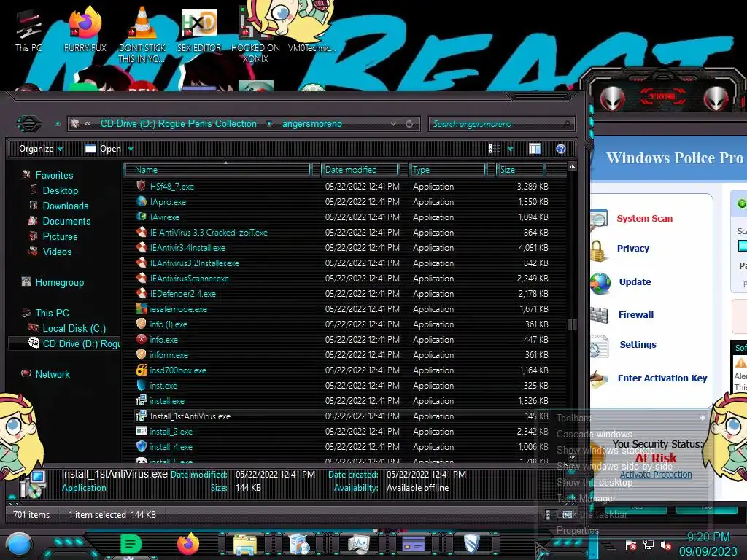Select This PC in the navigation pane

click(x=52, y=313)
